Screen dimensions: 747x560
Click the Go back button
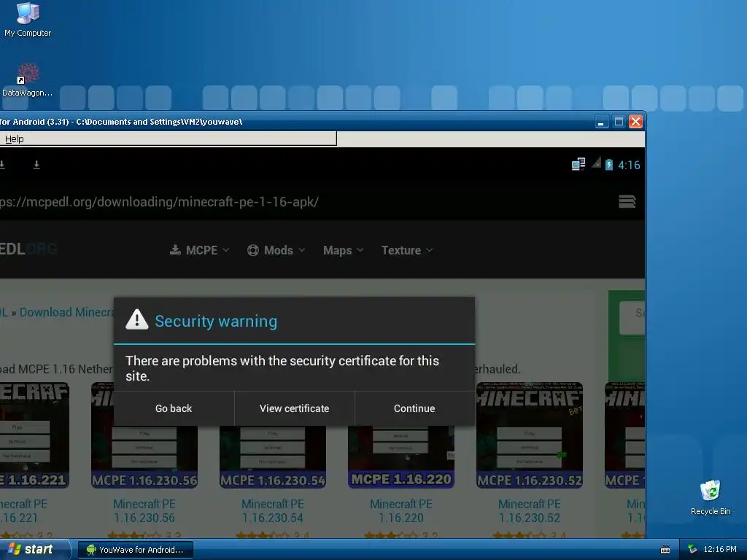pyautogui.click(x=174, y=408)
